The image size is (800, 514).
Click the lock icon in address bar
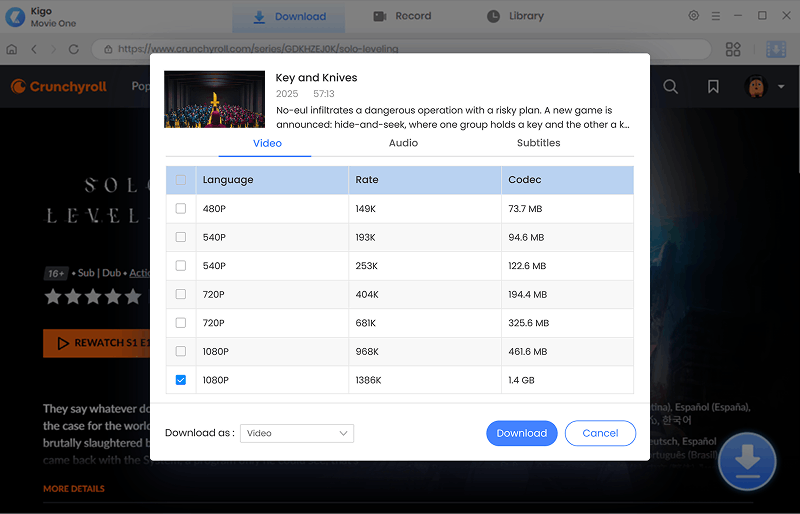coord(108,49)
